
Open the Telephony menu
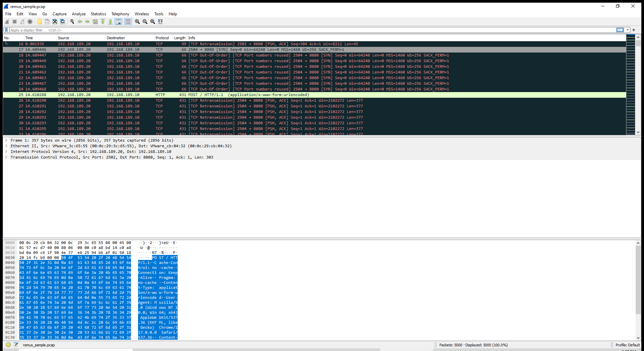point(120,14)
